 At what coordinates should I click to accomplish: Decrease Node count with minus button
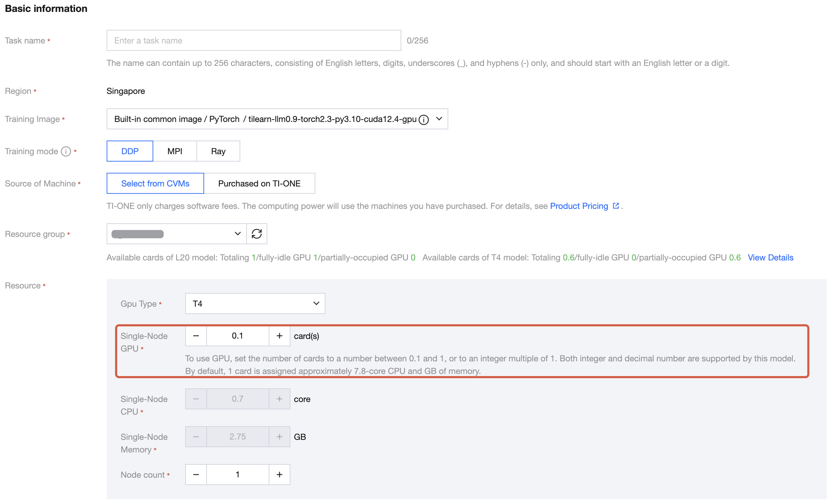pyautogui.click(x=196, y=475)
